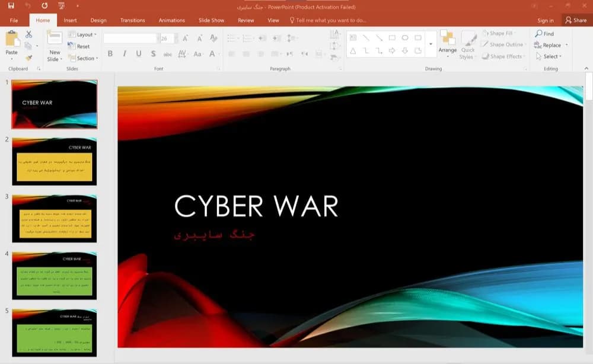593x364 pixels.
Task: Click the Clear All Formatting icon
Action: pos(213,38)
